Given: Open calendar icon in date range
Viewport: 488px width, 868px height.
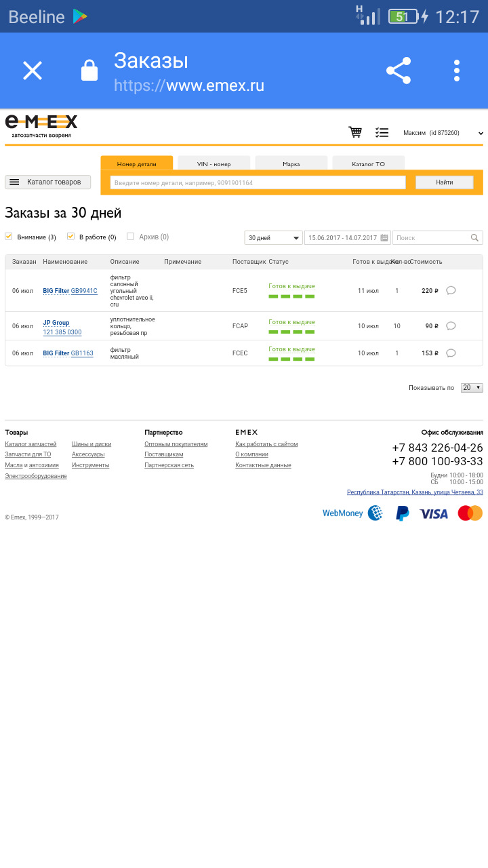Looking at the screenshot, I should click(x=384, y=238).
